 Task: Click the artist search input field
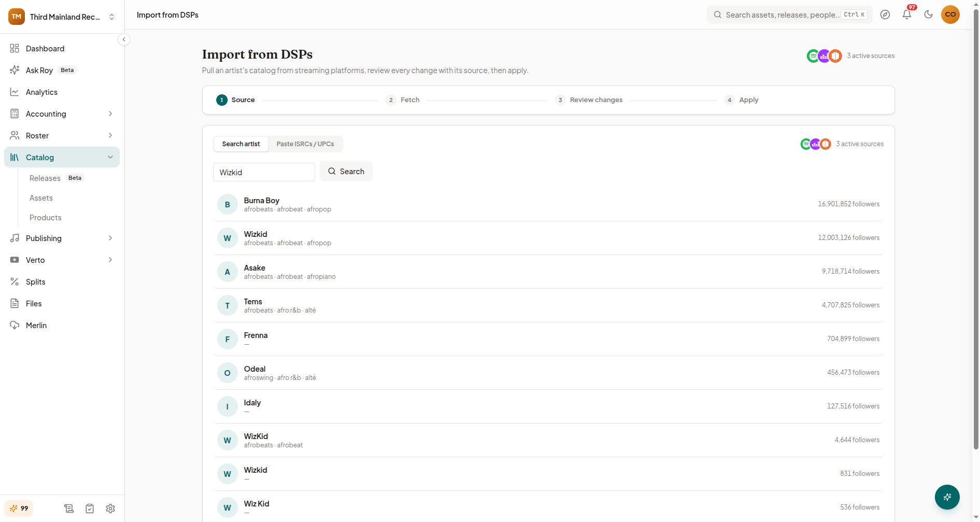264,172
